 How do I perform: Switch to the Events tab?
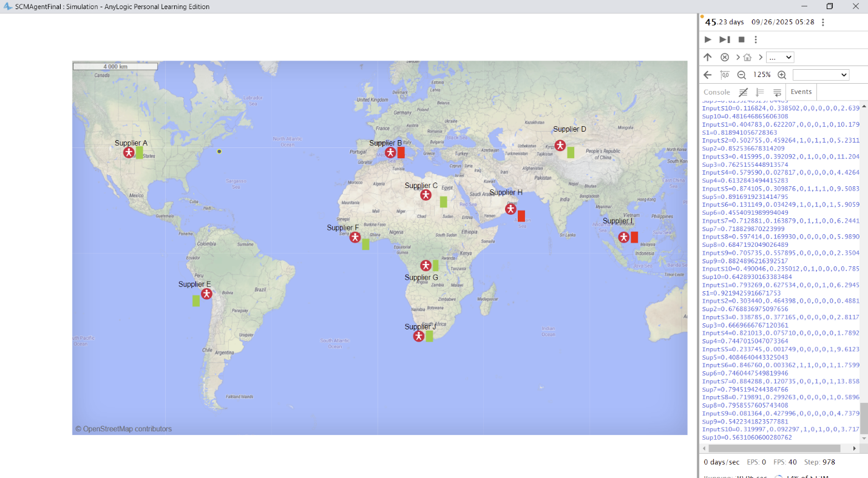click(801, 92)
